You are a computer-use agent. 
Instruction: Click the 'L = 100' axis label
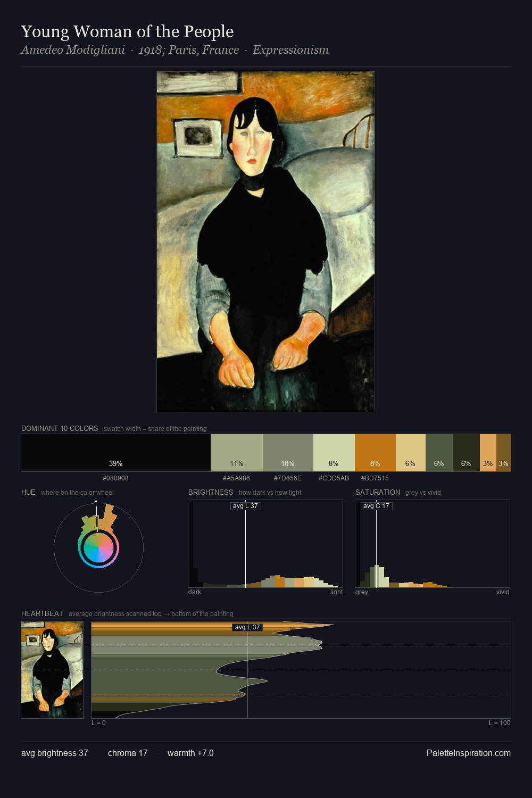pos(500,723)
